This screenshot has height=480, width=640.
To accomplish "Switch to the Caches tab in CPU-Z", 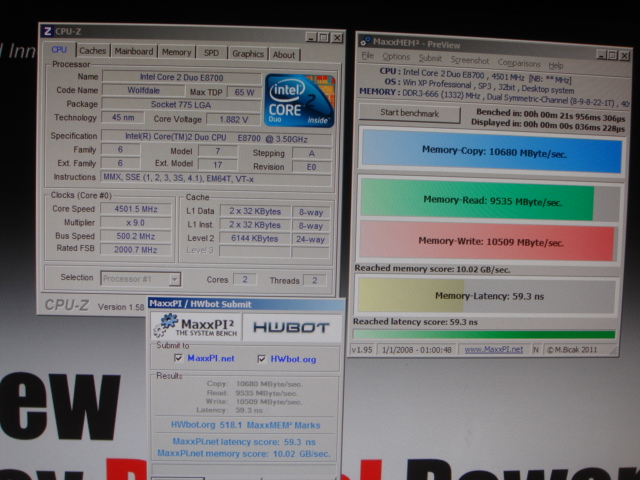I will coord(93,51).
